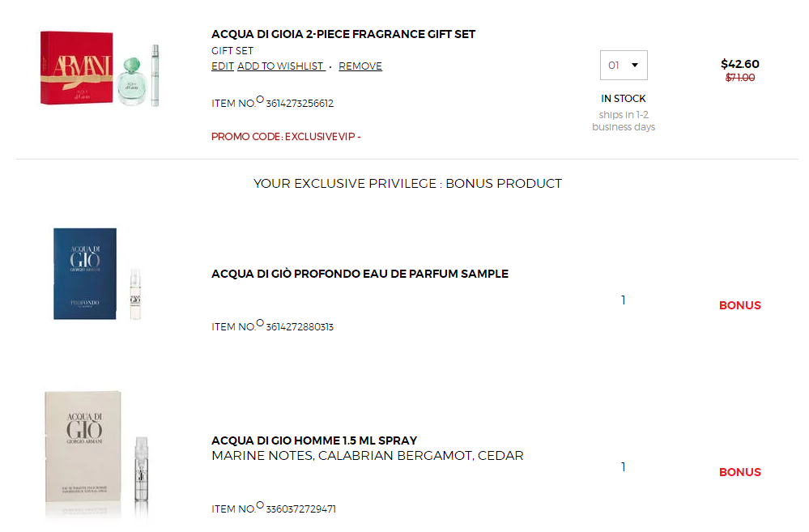Click the Marine Notes, Calabrian Bergamot description
Image resolution: width=809 pixels, height=532 pixels.
(368, 456)
